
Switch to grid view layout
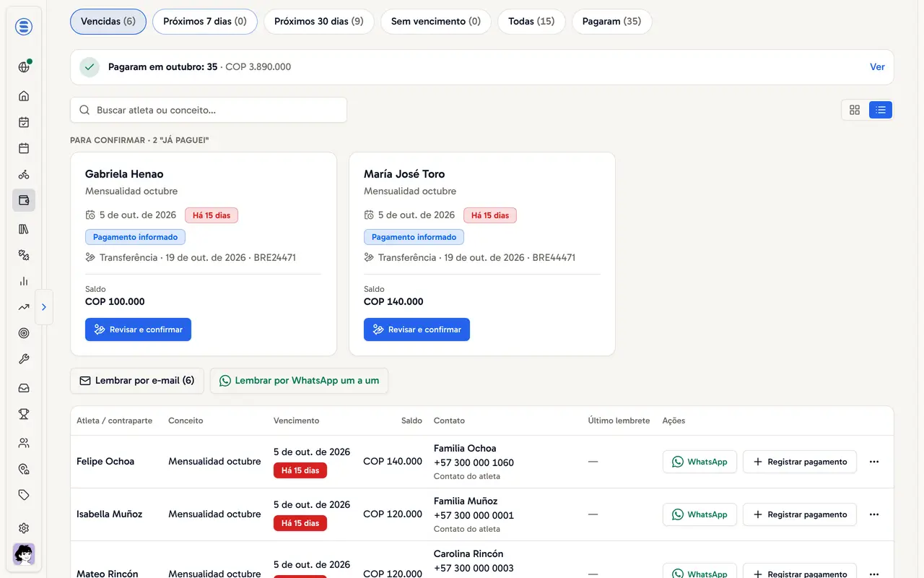tap(855, 110)
